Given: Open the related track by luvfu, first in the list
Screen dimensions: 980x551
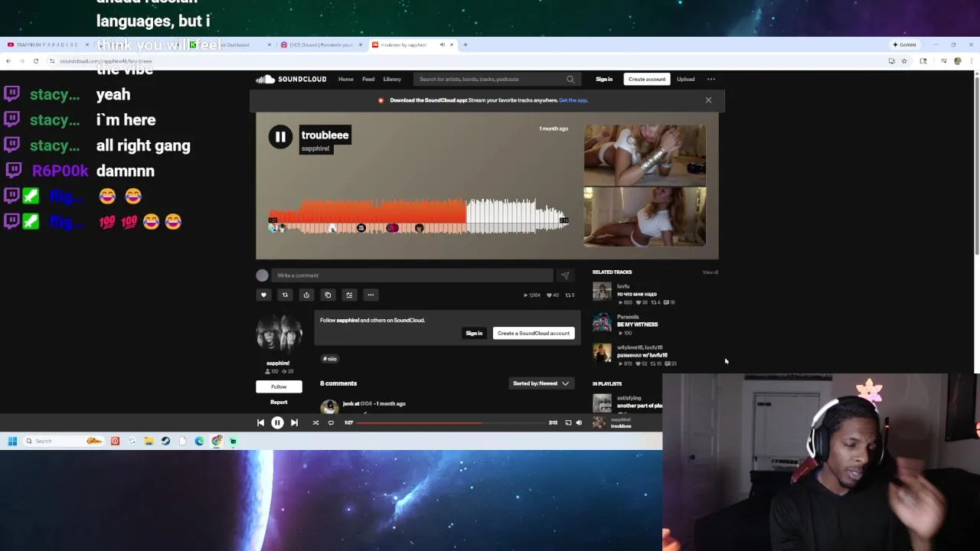Looking at the screenshot, I should coord(636,294).
